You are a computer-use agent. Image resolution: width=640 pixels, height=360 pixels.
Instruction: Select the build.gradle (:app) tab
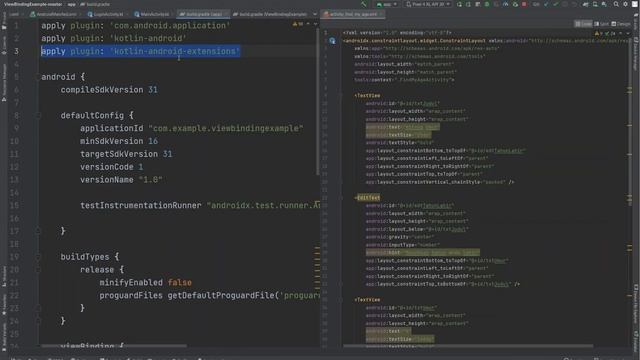click(203, 14)
